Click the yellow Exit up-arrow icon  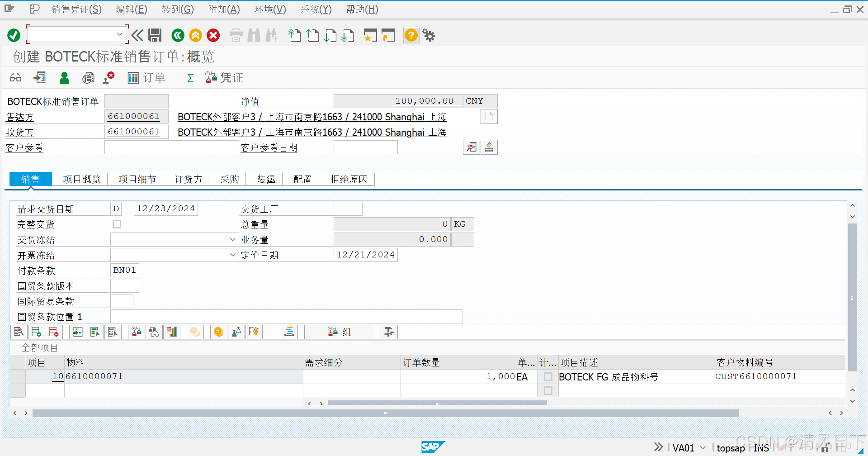(196, 35)
